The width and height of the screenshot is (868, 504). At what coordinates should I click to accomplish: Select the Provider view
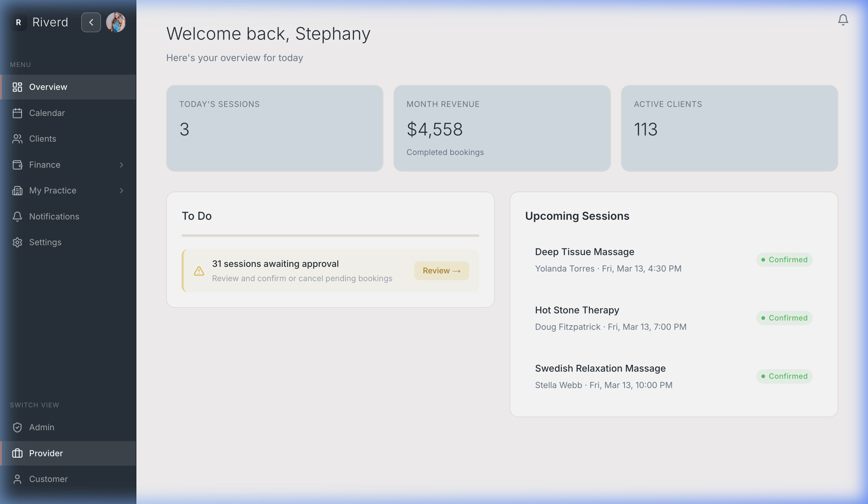click(x=46, y=453)
